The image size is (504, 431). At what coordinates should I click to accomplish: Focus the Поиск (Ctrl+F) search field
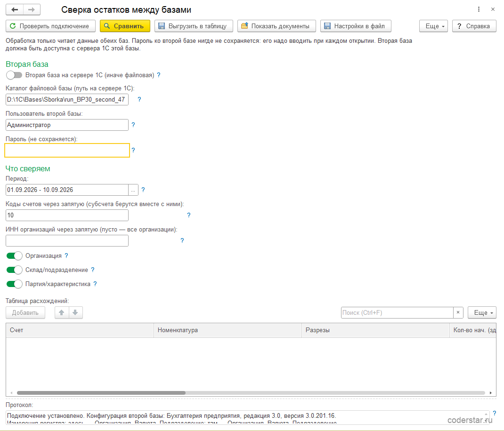pos(397,312)
